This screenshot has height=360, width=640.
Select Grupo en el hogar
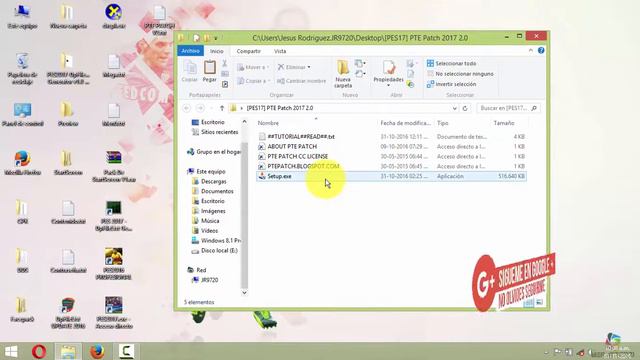tap(214, 152)
